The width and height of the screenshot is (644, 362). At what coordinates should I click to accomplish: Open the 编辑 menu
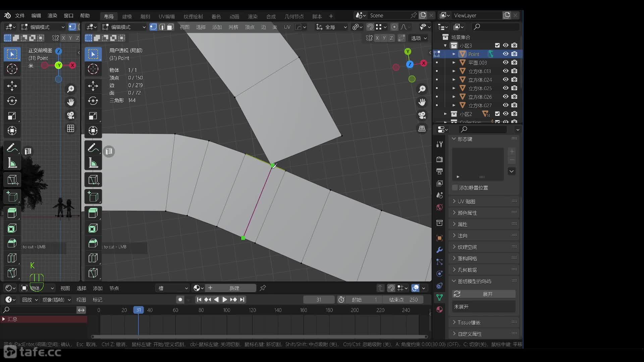[36, 16]
